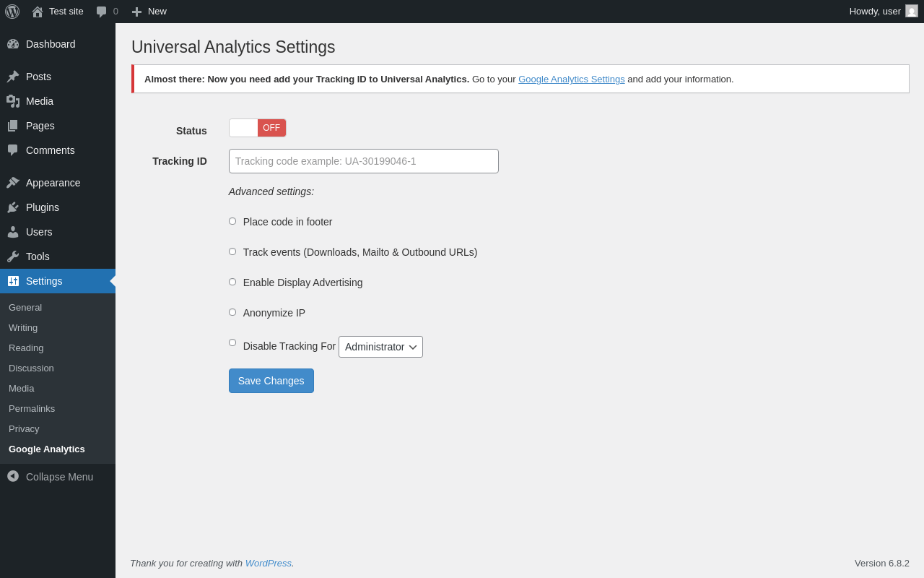Go to Posts in the sidebar

38,77
